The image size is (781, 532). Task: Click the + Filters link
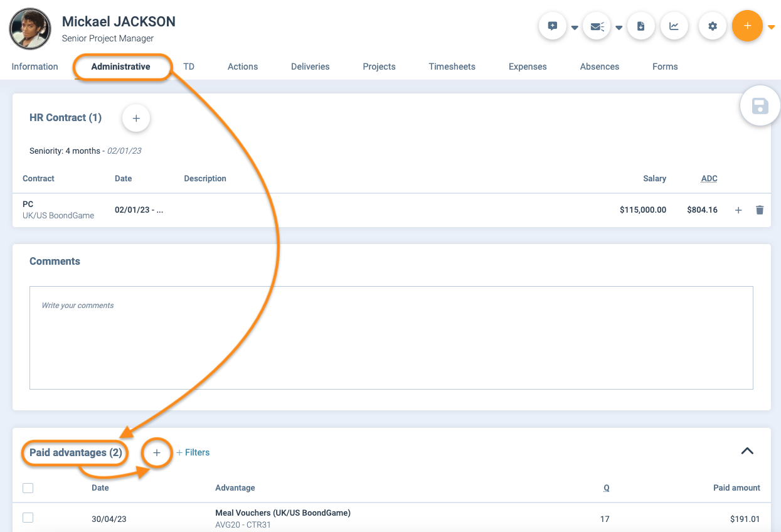193,452
